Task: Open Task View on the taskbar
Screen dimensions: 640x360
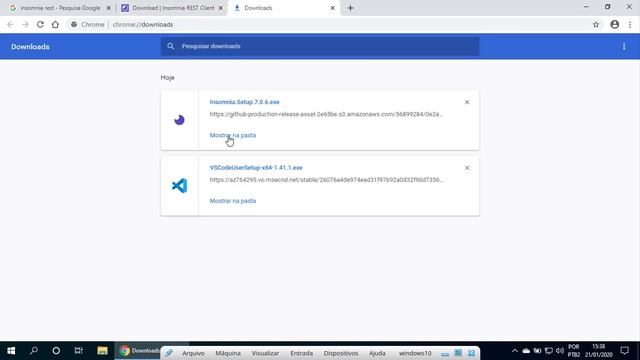Action: coord(78,351)
